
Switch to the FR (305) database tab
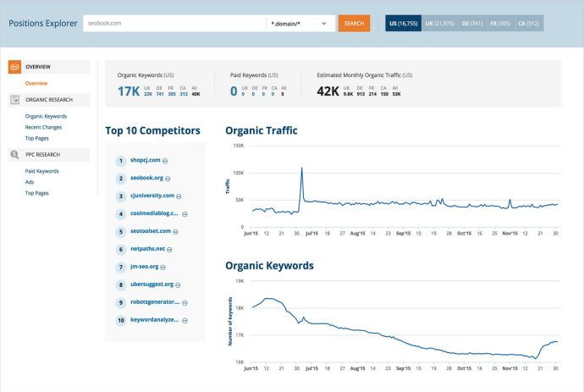point(500,24)
